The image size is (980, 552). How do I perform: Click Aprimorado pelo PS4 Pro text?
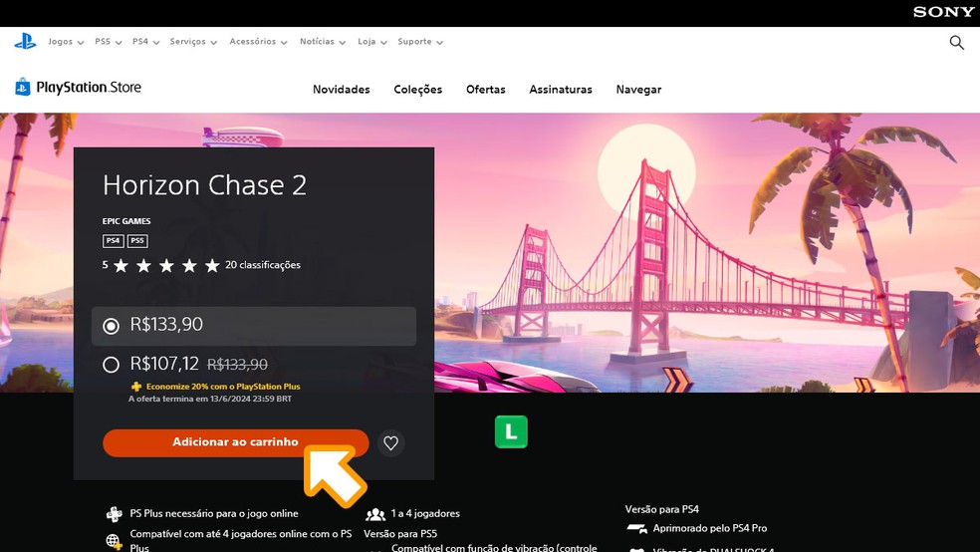(x=710, y=528)
